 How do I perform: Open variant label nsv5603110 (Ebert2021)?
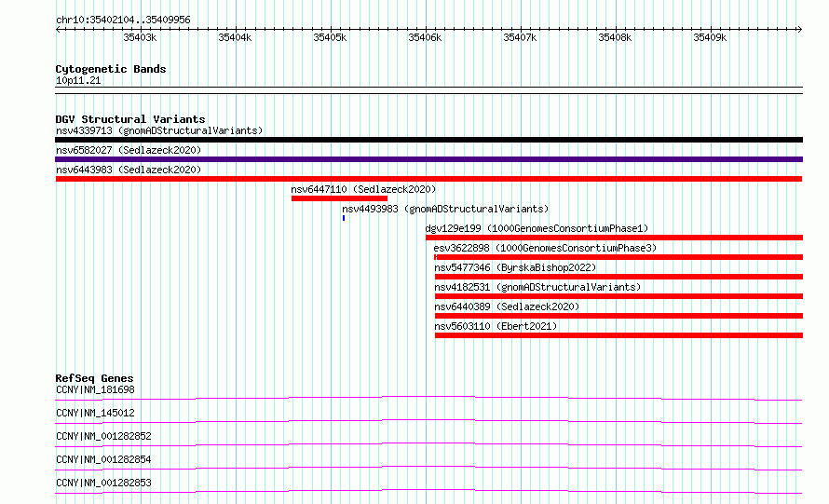click(496, 326)
